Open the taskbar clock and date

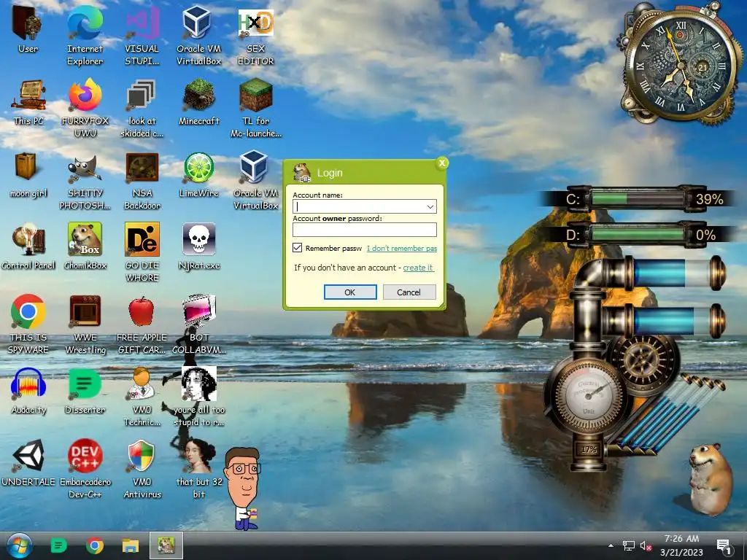click(681, 545)
